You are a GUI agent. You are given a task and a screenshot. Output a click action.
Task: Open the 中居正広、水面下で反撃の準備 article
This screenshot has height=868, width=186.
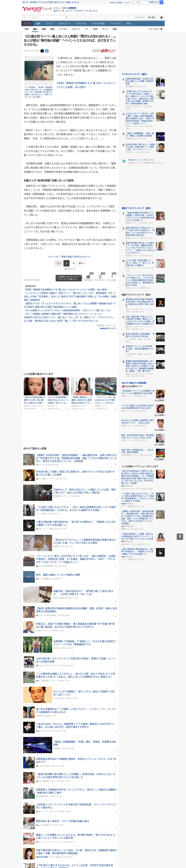75,625
